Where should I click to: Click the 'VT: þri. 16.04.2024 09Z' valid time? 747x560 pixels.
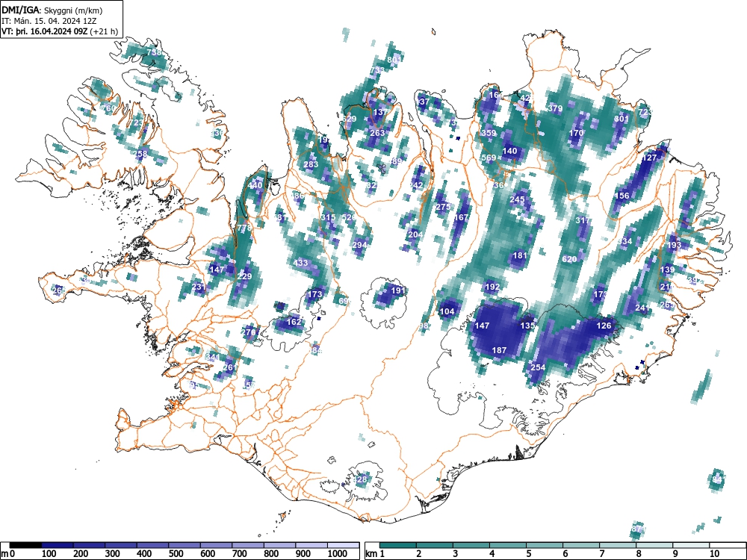pyautogui.click(x=45, y=31)
